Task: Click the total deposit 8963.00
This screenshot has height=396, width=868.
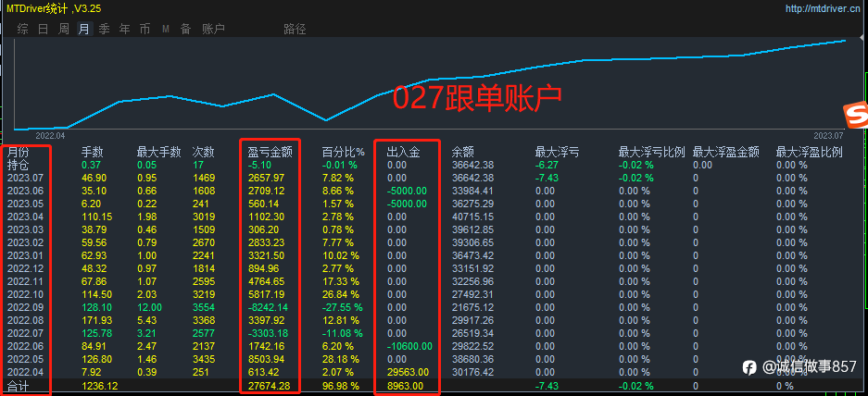Action: pos(405,386)
